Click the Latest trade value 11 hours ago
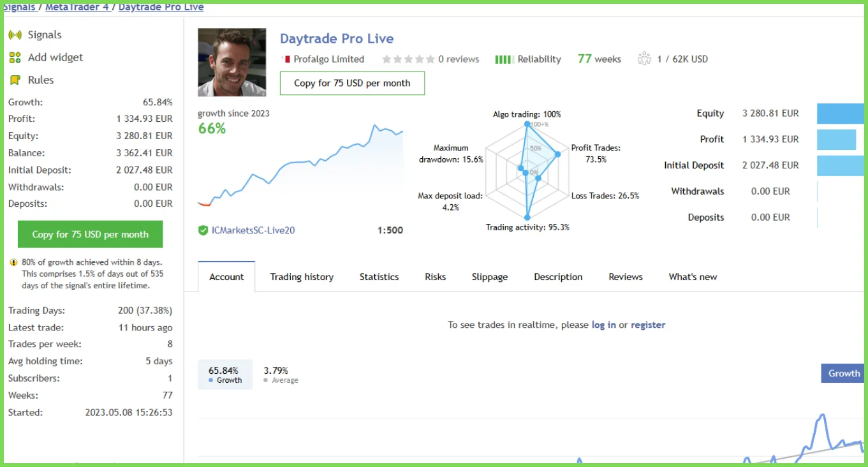 [145, 328]
